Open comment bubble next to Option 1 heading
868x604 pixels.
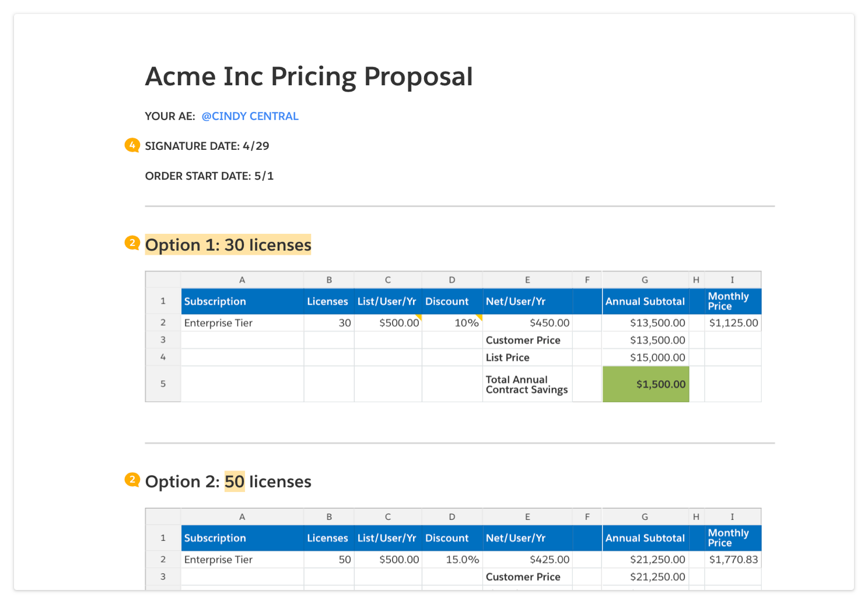pyautogui.click(x=132, y=243)
